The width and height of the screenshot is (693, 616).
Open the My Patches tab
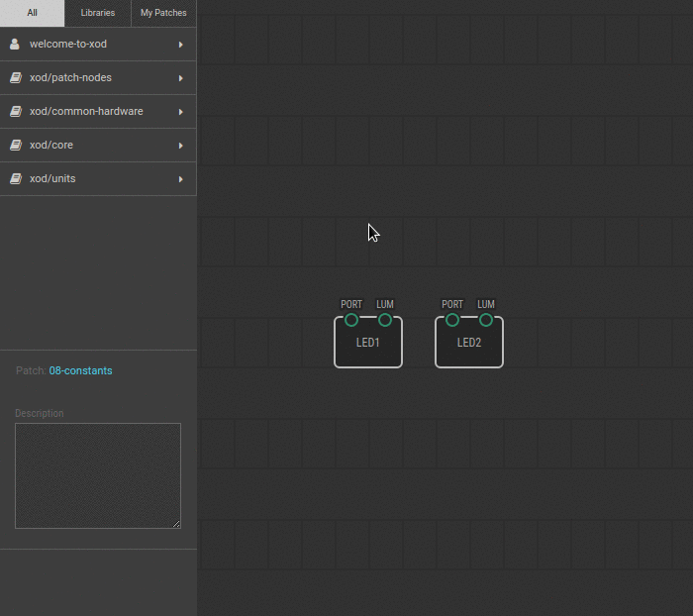coord(163,13)
